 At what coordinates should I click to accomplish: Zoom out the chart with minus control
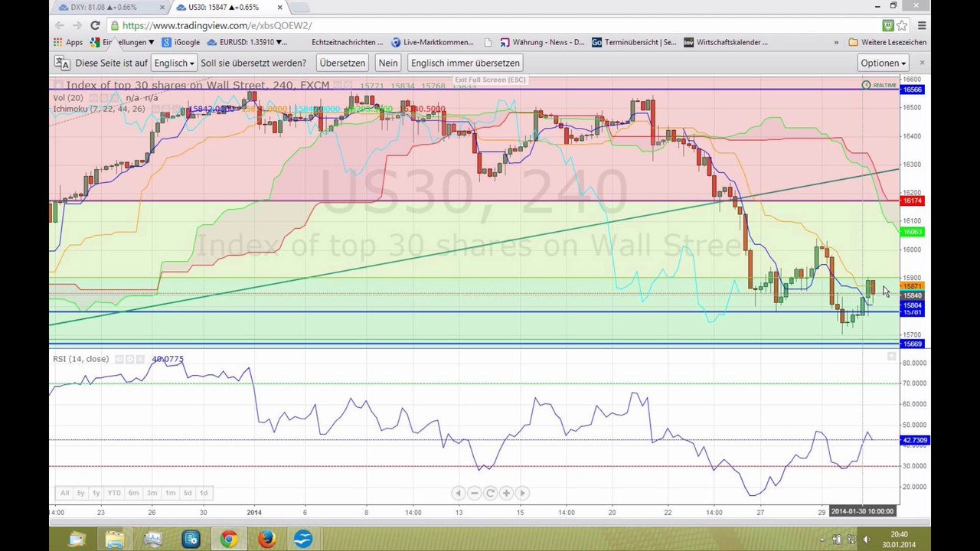pyautogui.click(x=474, y=493)
